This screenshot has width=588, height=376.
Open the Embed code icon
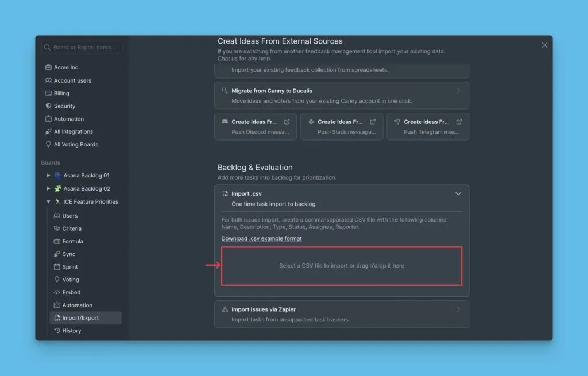[57, 292]
